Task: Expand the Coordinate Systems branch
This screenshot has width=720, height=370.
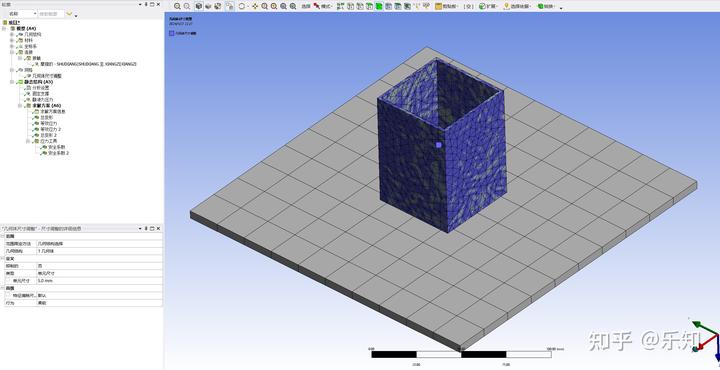Action: 12,46
